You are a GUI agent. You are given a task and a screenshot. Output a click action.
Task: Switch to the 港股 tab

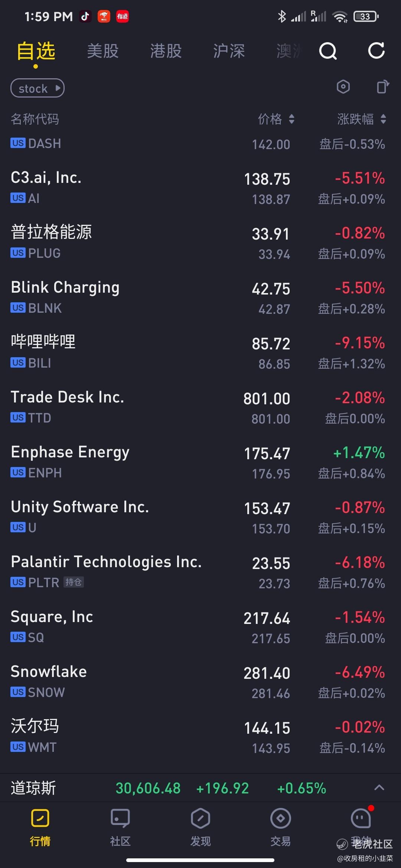166,51
